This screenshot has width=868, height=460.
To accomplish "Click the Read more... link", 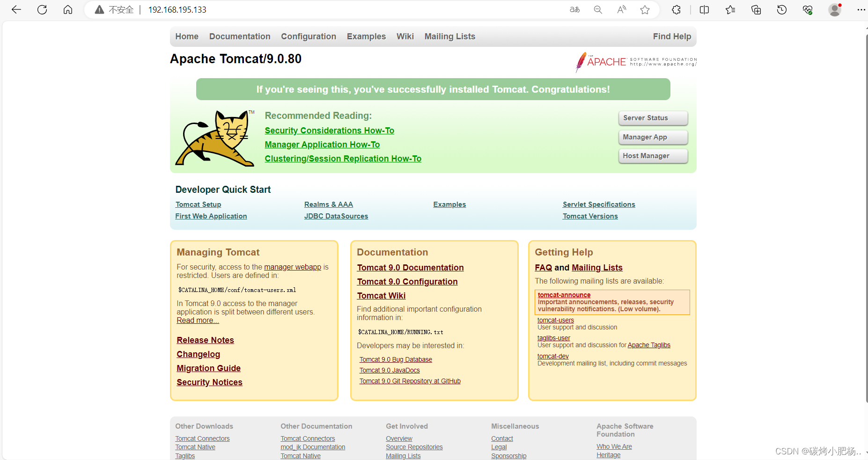I will click(198, 321).
